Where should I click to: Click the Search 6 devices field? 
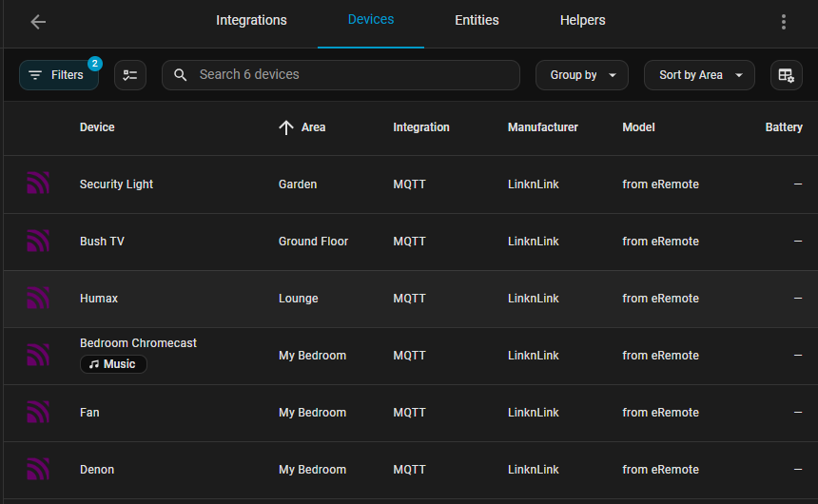click(x=352, y=75)
